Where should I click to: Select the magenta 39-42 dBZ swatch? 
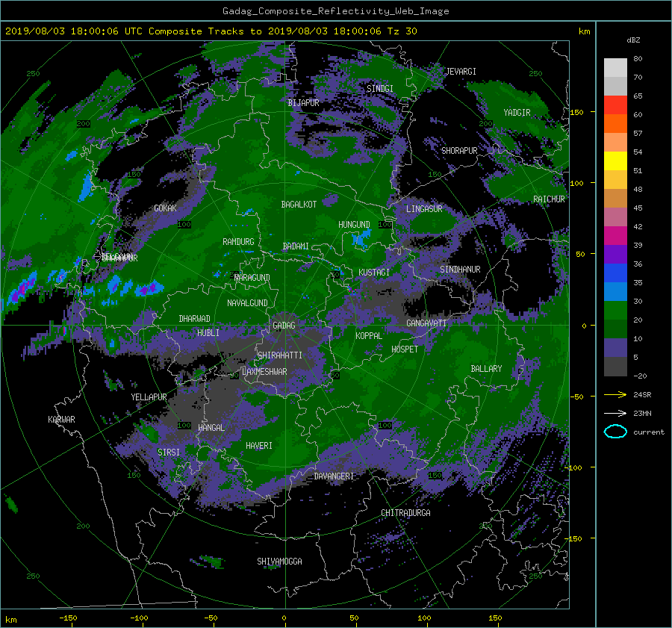[x=615, y=236]
